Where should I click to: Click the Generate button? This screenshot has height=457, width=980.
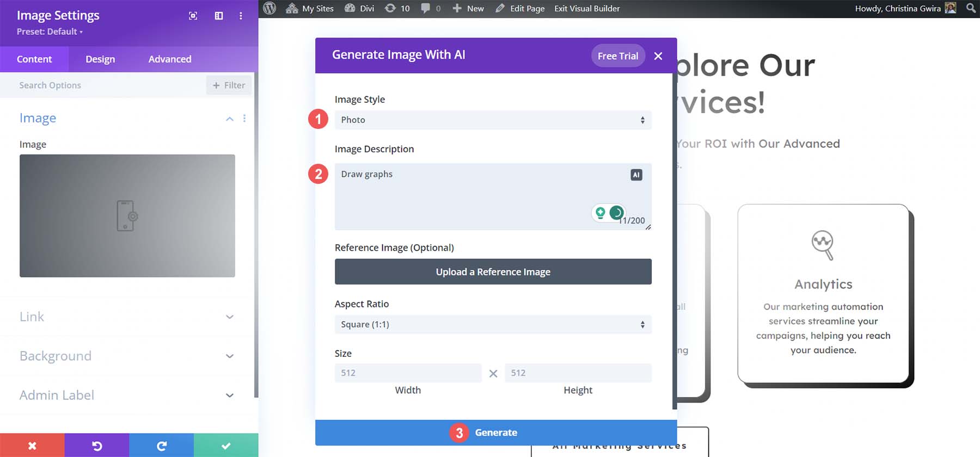click(x=496, y=433)
